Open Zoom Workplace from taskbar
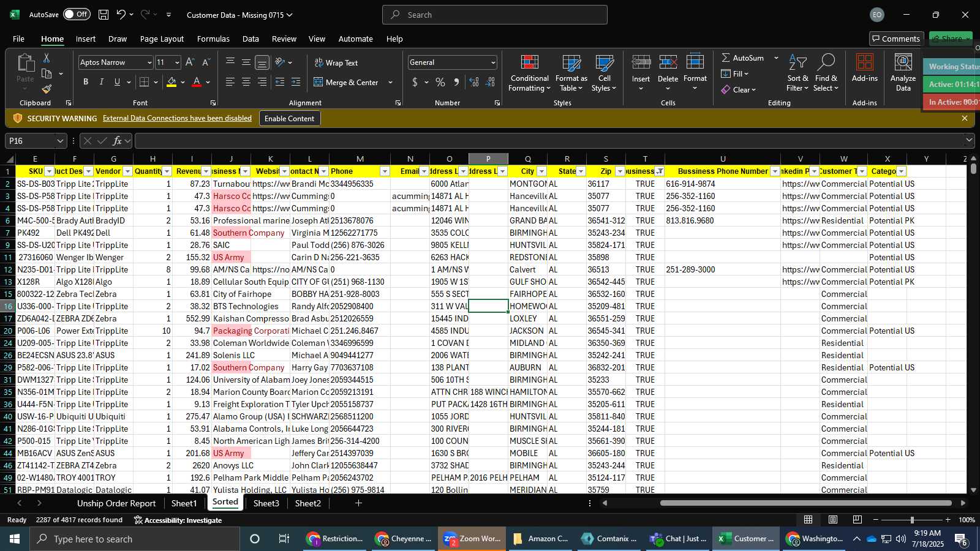The height and width of the screenshot is (551, 980). (472, 539)
